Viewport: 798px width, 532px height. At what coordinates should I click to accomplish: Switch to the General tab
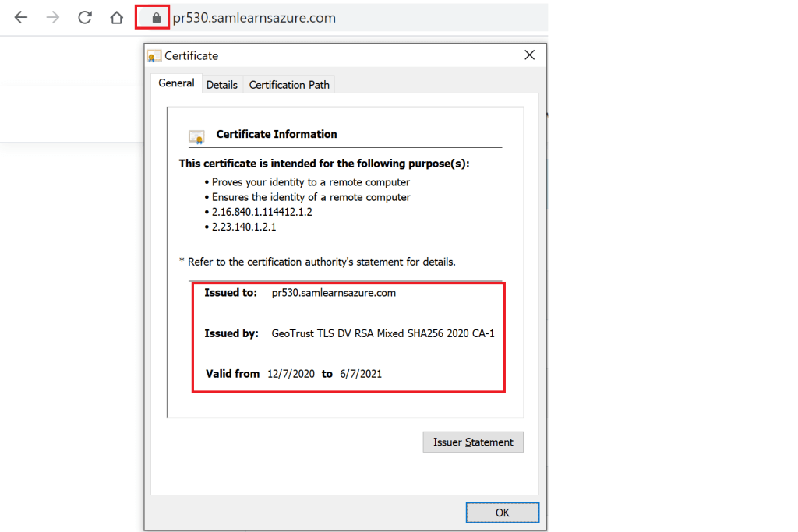(176, 83)
